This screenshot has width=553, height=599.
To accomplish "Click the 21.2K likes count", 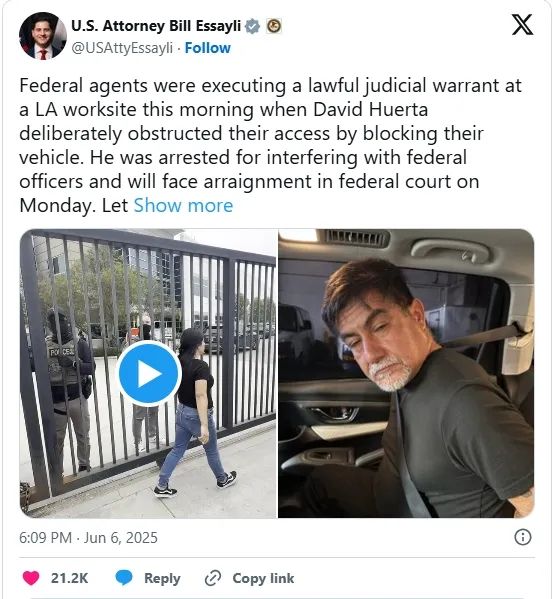I will pos(70,578).
